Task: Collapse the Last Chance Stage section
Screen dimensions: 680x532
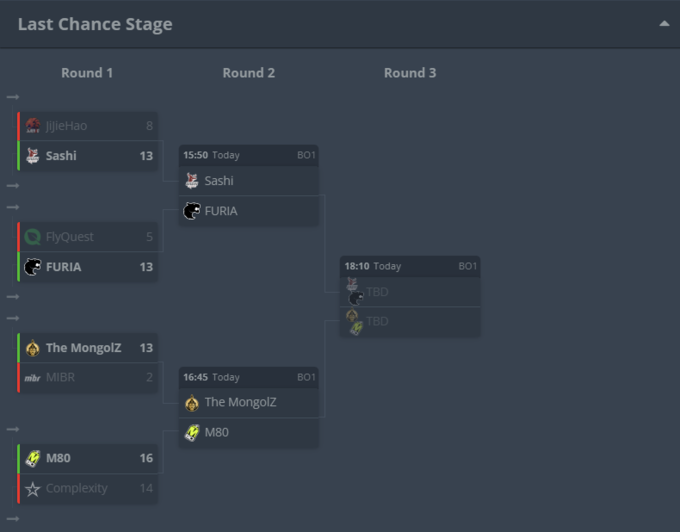Action: tap(664, 24)
